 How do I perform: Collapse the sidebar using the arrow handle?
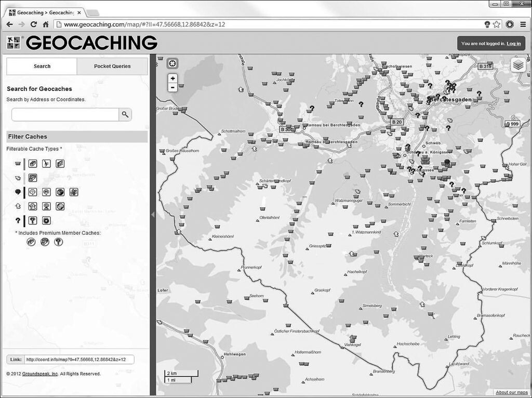[x=153, y=215]
